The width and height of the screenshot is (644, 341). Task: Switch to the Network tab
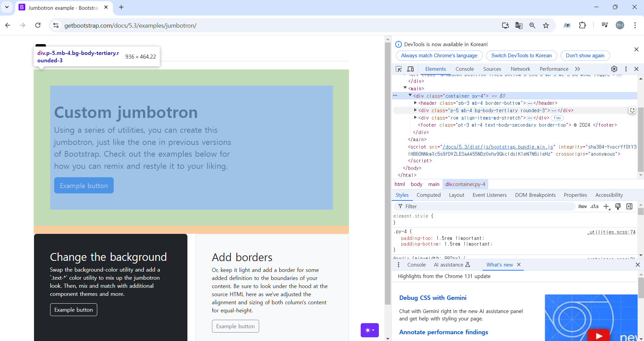pos(520,69)
